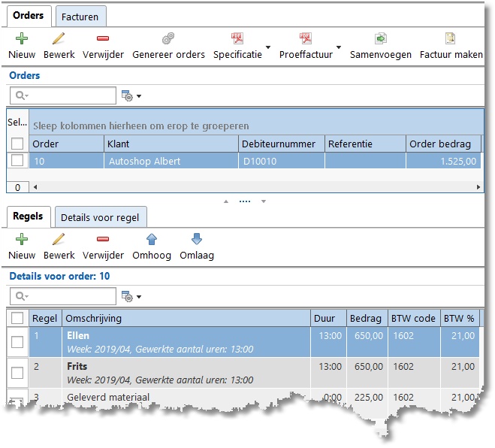The width and height of the screenshot is (495, 448).
Task: Click the Samenvoegen merge icon
Action: click(x=381, y=38)
